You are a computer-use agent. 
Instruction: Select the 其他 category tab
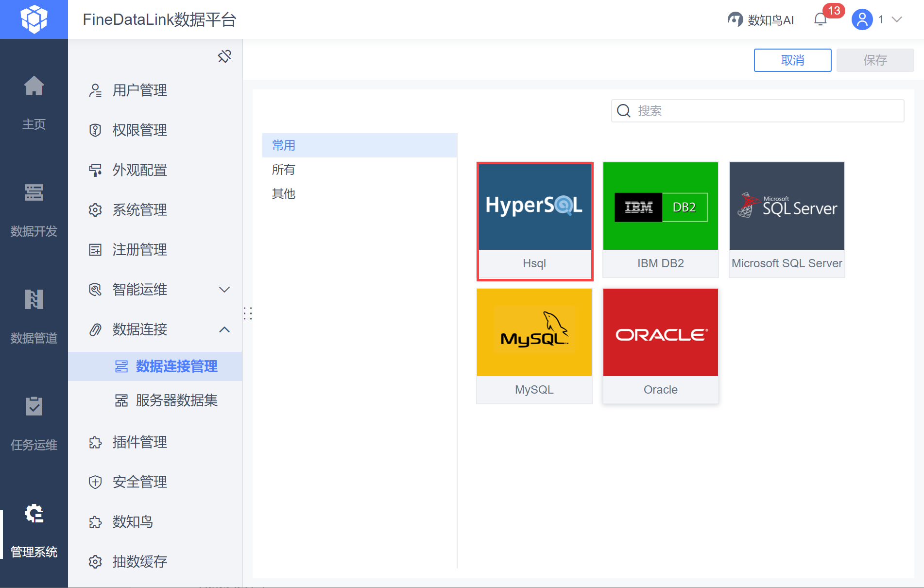click(359, 194)
